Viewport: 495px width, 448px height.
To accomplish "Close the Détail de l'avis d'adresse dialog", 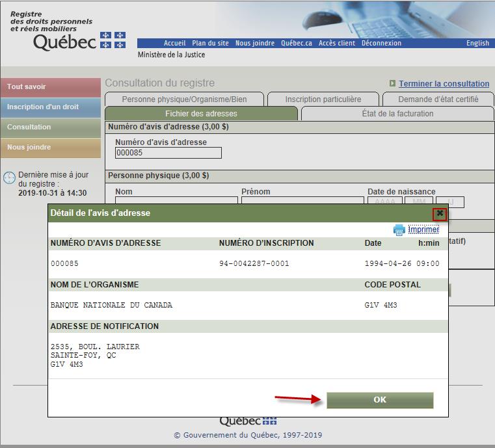I will [440, 214].
